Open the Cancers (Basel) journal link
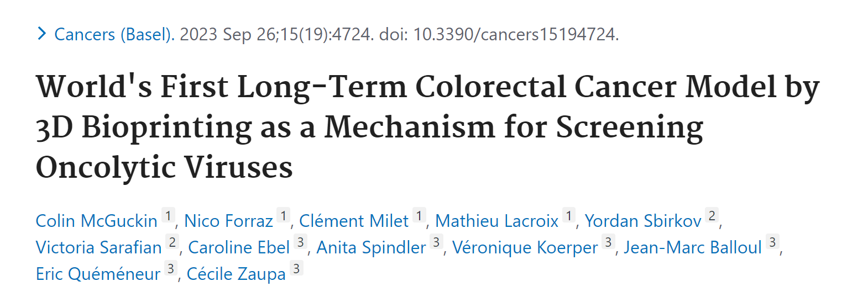 [x=114, y=34]
